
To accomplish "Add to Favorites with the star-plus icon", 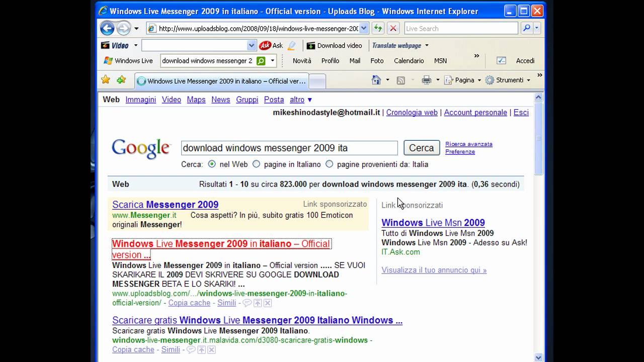I will tap(121, 79).
